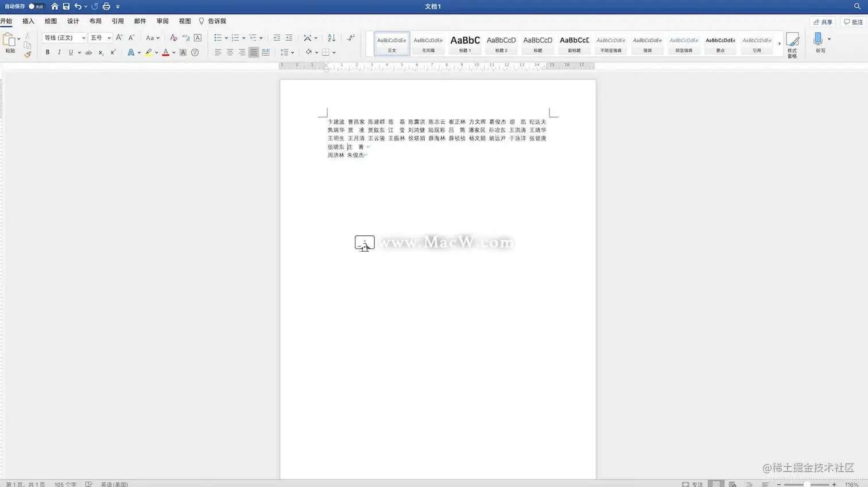Screen dimensions: 868x487
Task: Clear all formatting with the eraser A icon
Action: pos(173,37)
